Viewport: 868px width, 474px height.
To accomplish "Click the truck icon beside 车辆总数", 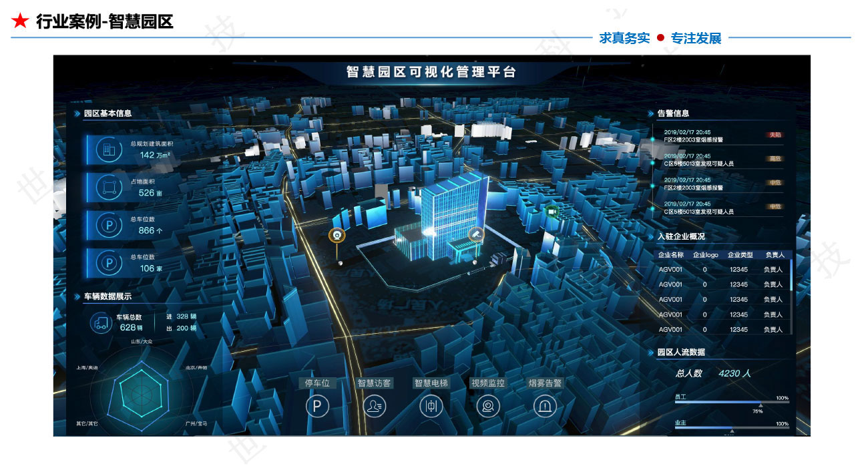I will [x=101, y=323].
